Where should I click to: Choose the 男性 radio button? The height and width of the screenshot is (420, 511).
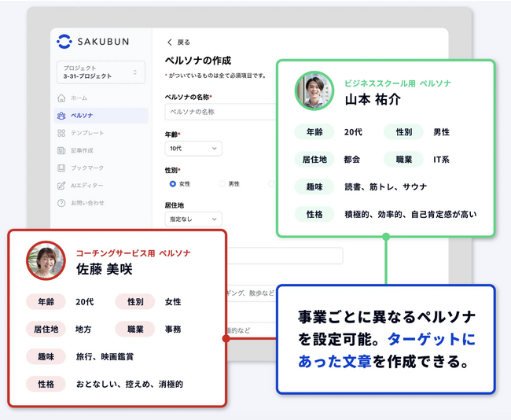(222, 183)
